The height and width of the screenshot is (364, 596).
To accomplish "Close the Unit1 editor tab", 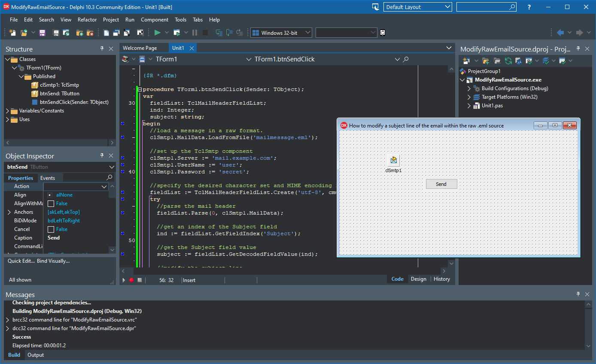I will [x=192, y=48].
